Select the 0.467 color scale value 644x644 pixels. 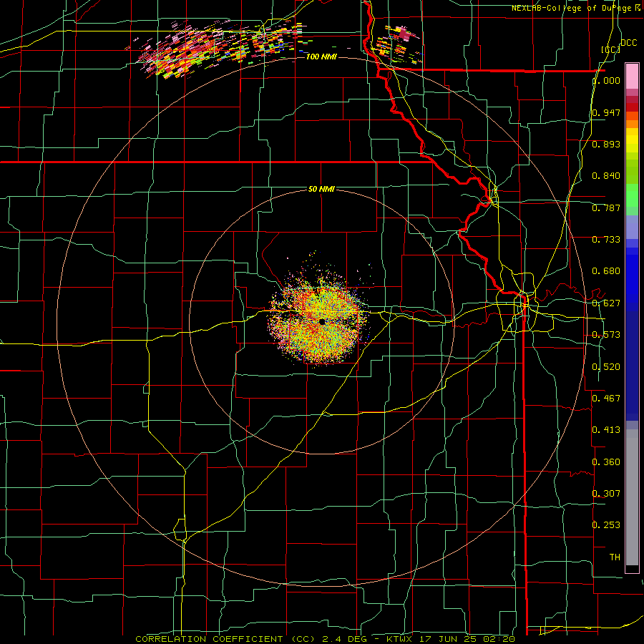(606, 399)
